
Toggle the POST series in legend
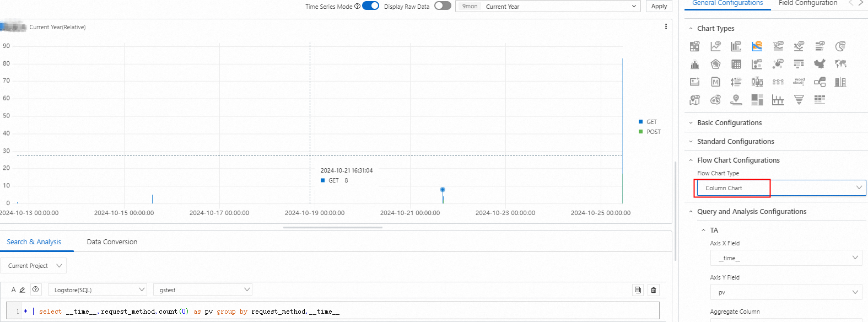coord(649,132)
